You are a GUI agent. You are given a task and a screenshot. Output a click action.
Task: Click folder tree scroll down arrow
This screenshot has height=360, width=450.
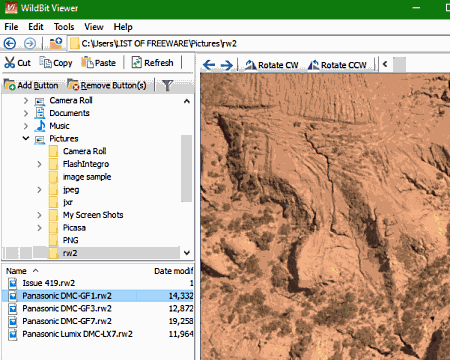187,253
